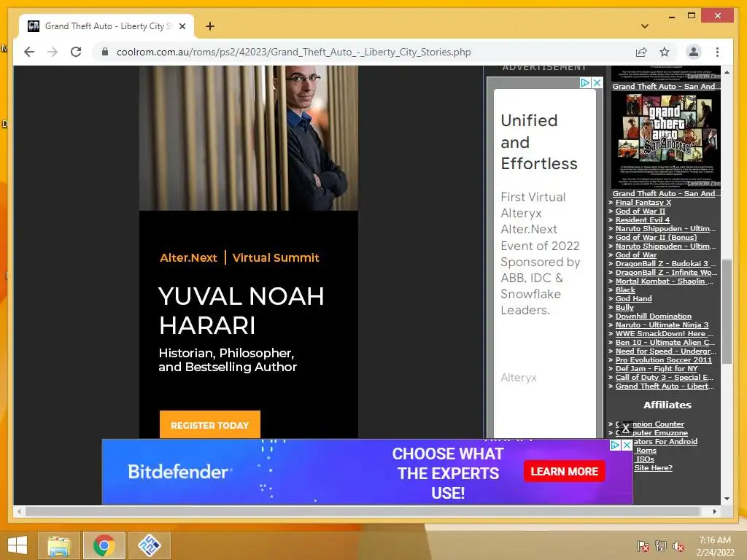Click vertical scrollbar down arrow
747x560 pixels.
[727, 499]
